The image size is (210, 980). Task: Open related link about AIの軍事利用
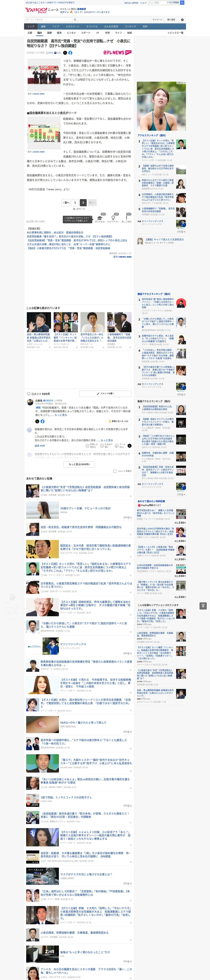tap(55, 232)
